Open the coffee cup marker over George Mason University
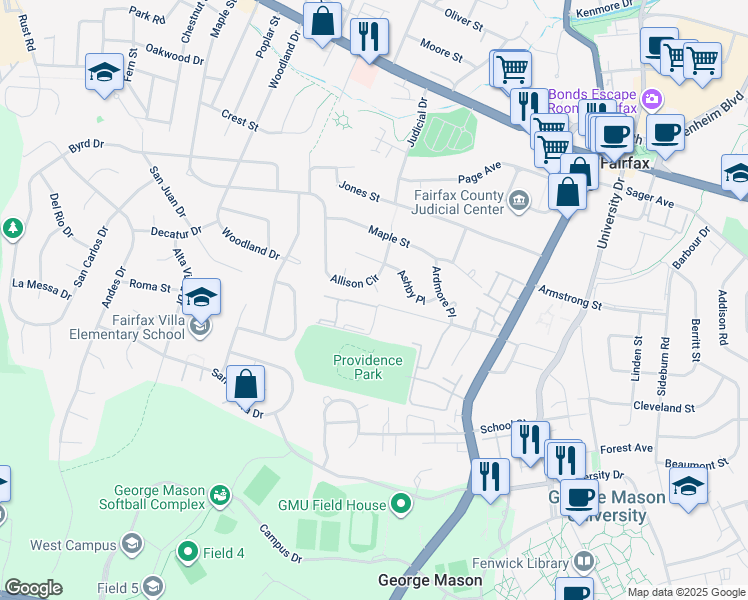 tap(579, 499)
